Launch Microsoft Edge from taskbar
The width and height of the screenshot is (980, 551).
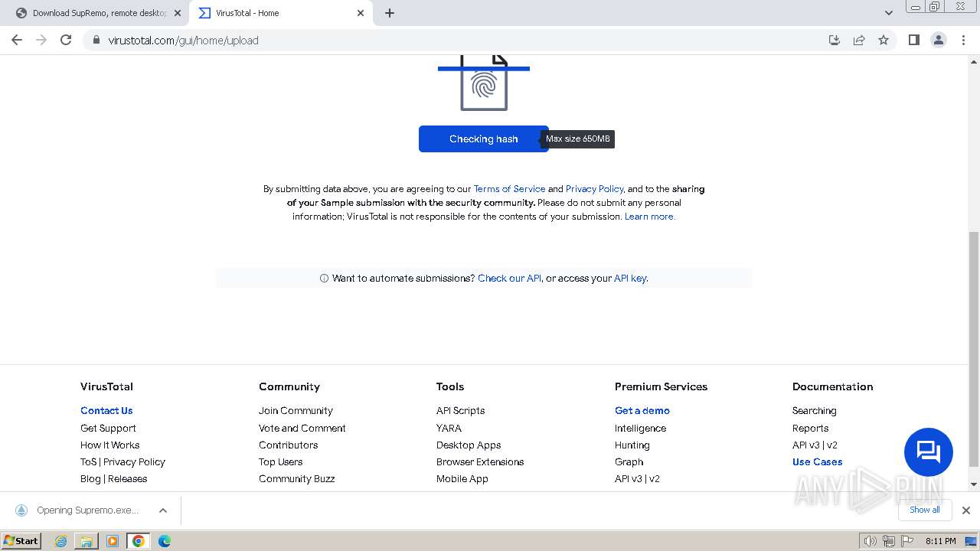point(165,541)
